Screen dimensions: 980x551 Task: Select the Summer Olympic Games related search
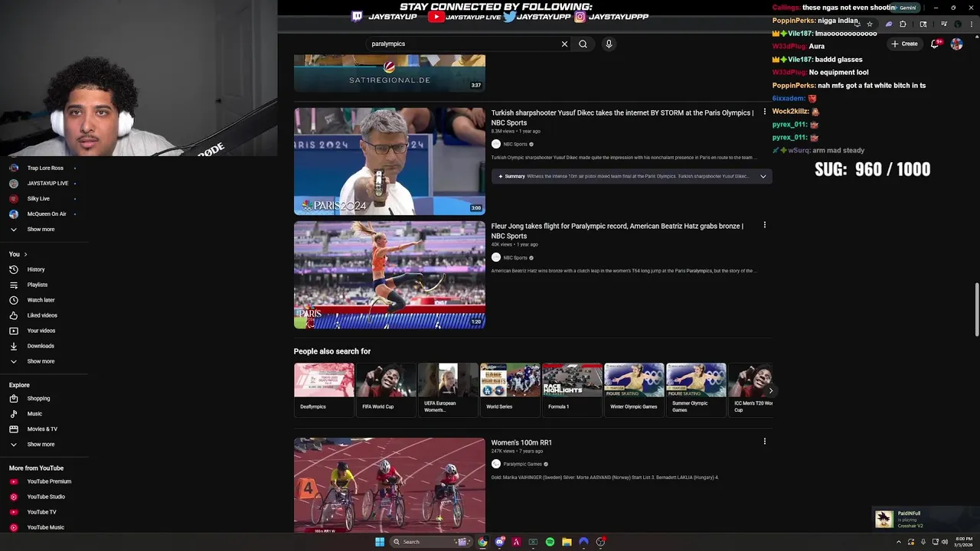point(696,390)
